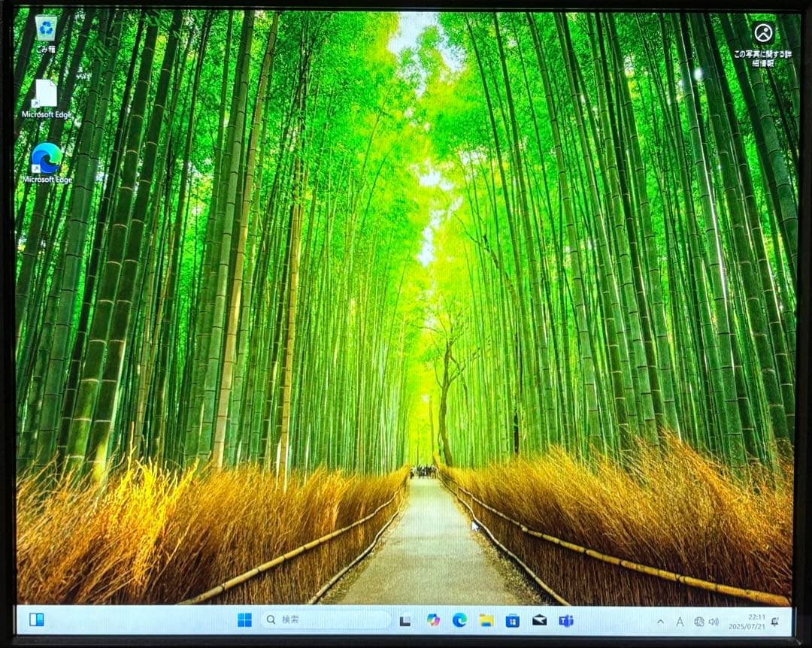Switch the IME input mode
The image size is (812, 648).
pyautogui.click(x=679, y=622)
